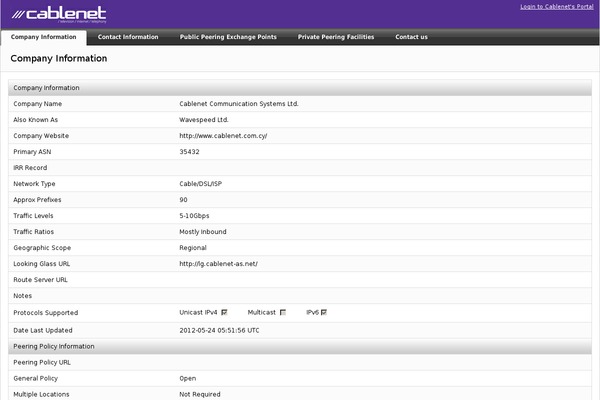Click the Route Server URL label
The width and height of the screenshot is (600, 400).
(x=40, y=280)
